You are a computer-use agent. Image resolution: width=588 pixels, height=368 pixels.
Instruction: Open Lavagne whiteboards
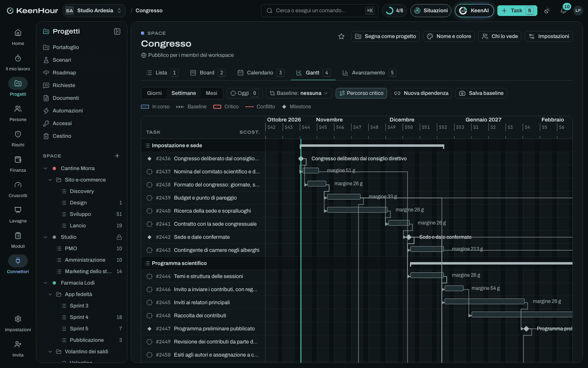[18, 214]
